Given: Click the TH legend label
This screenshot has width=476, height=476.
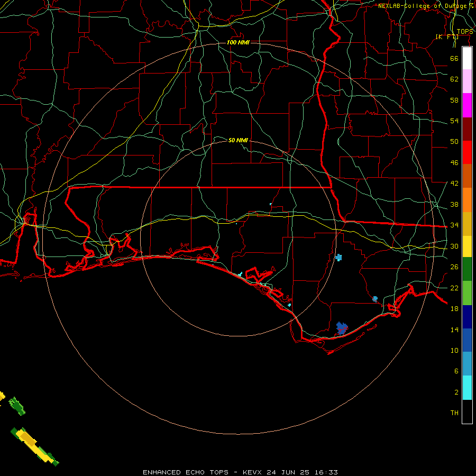Looking at the screenshot, I should click(x=454, y=413).
